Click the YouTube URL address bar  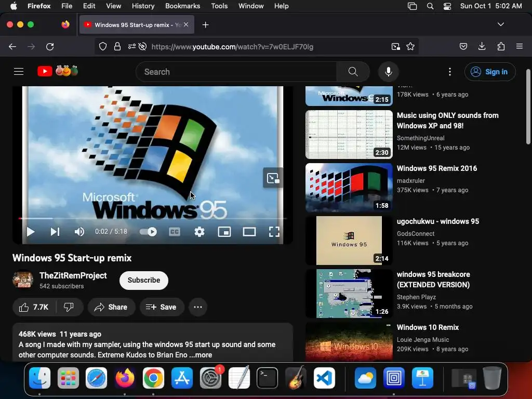pyautogui.click(x=232, y=47)
